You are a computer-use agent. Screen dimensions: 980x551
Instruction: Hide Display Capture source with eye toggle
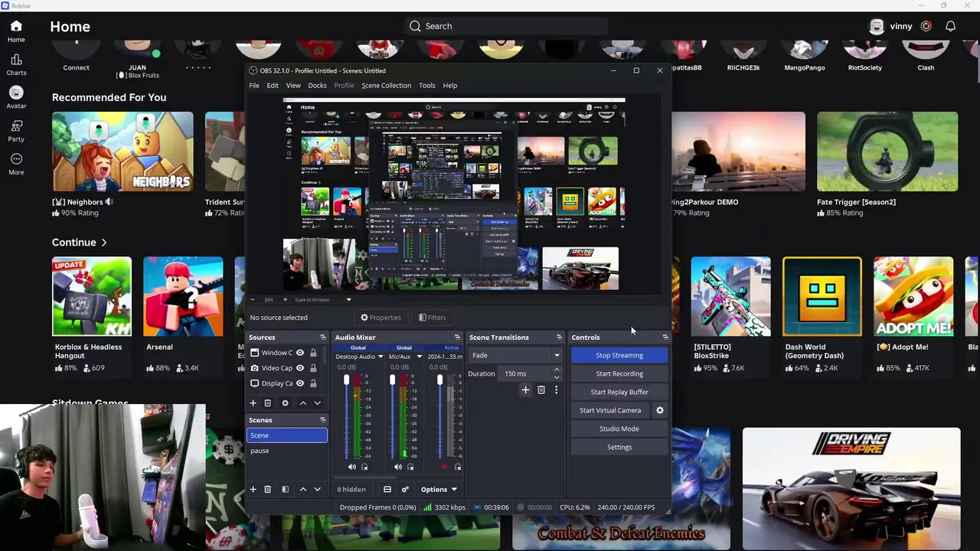[300, 383]
